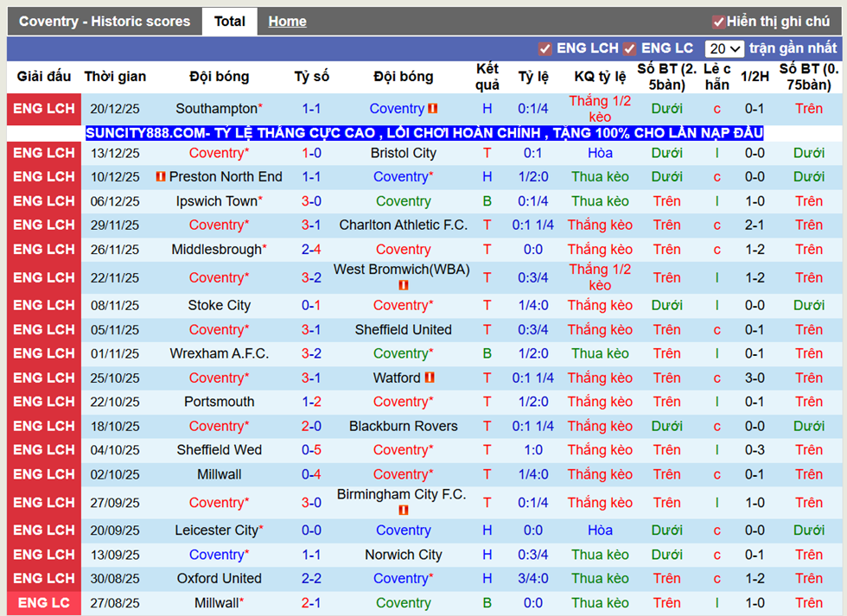The image size is (847, 616).
Task: Click the Portsmouth team name
Action: click(x=219, y=402)
